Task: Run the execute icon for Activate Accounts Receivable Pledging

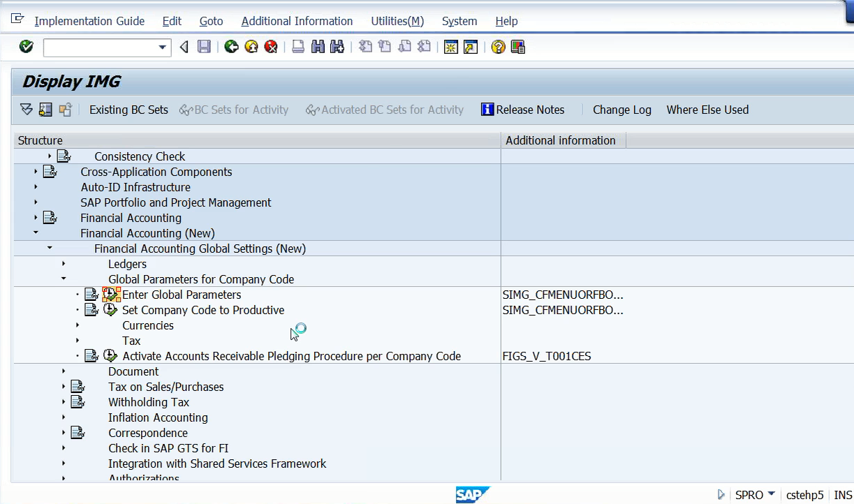Action: coord(110,356)
